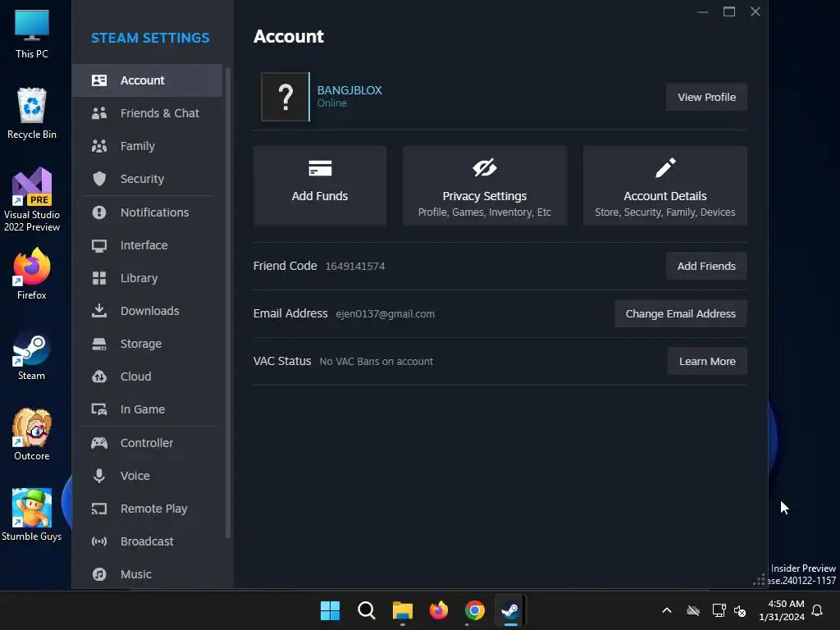The width and height of the screenshot is (840, 630).
Task: Click the Account sidebar icon
Action: 99,80
